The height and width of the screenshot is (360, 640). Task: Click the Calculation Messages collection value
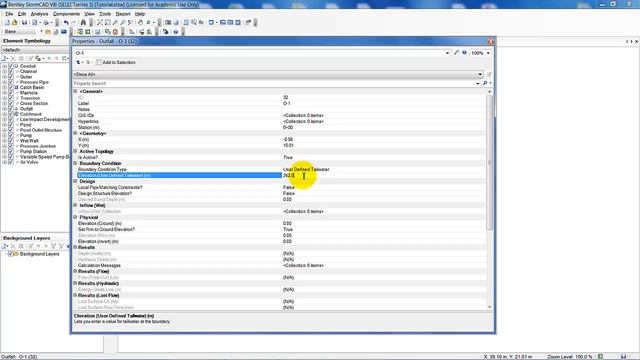(303, 266)
